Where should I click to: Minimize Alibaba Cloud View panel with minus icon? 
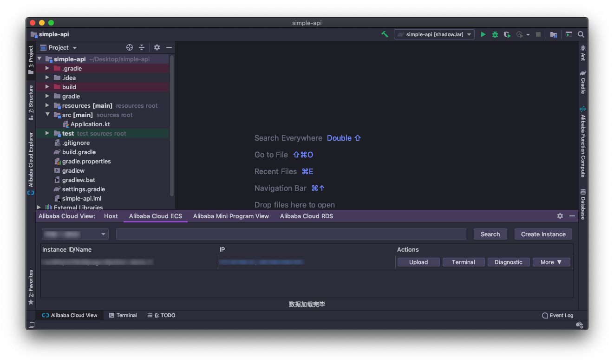pos(572,216)
